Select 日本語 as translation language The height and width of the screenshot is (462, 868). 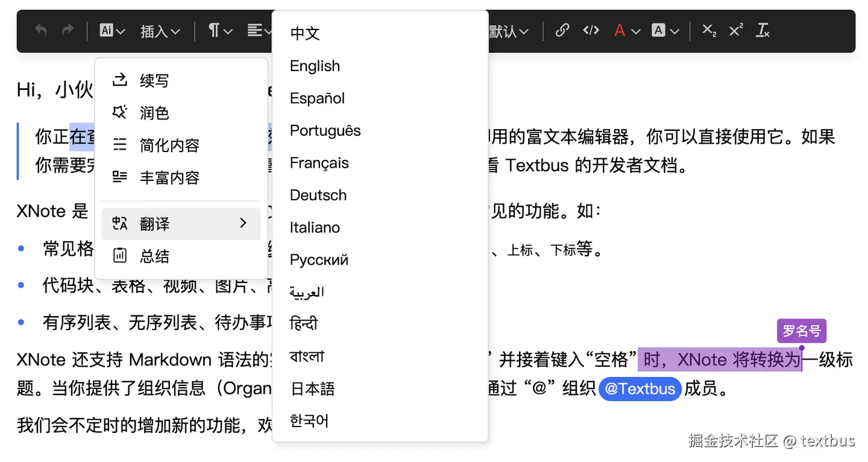pos(380,389)
